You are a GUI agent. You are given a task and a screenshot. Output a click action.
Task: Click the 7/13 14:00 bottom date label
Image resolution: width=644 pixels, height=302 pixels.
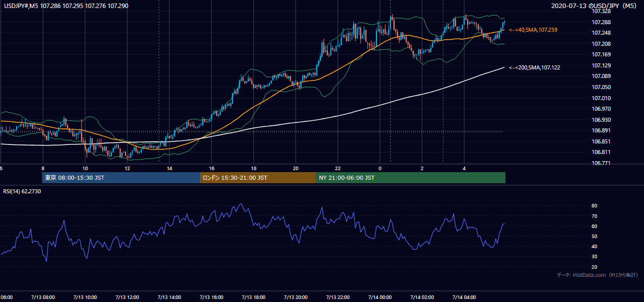coord(169,297)
